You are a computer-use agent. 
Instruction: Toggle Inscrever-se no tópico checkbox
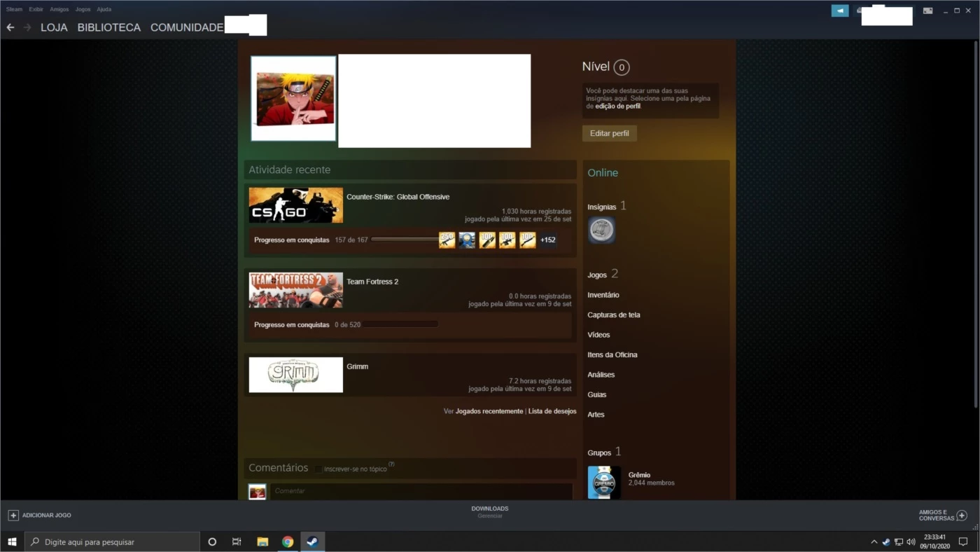pos(318,469)
